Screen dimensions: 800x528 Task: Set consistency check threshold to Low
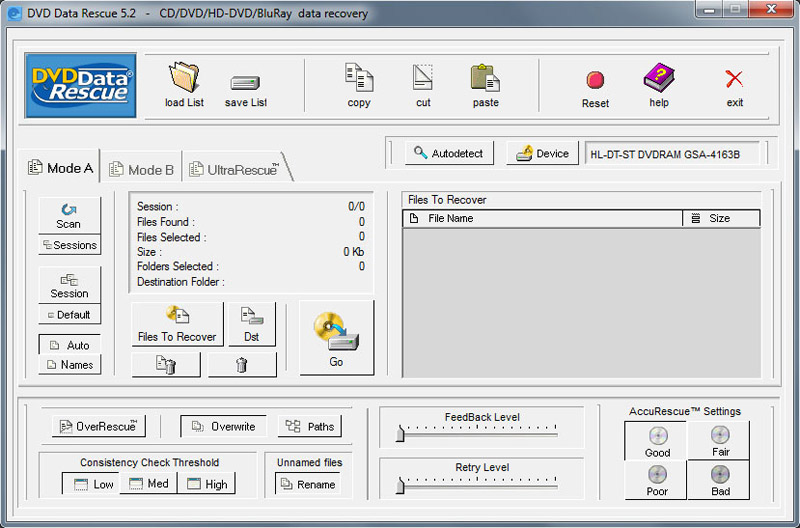click(x=91, y=484)
